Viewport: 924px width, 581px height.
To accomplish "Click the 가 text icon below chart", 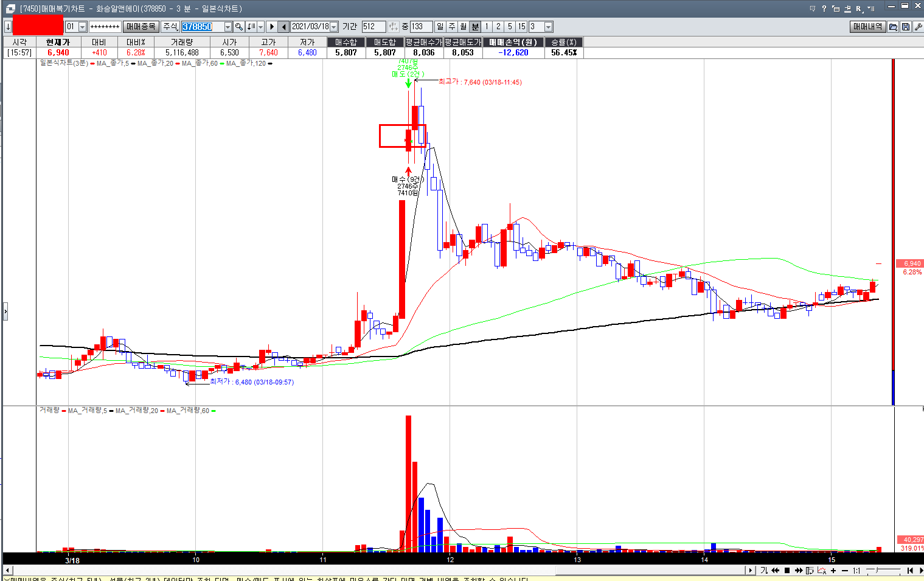I will tap(764, 571).
